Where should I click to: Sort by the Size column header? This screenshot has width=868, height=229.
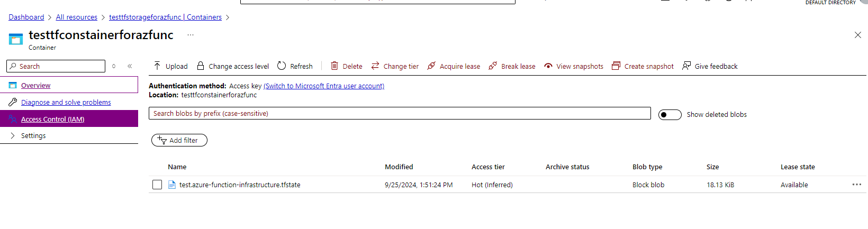pyautogui.click(x=712, y=167)
